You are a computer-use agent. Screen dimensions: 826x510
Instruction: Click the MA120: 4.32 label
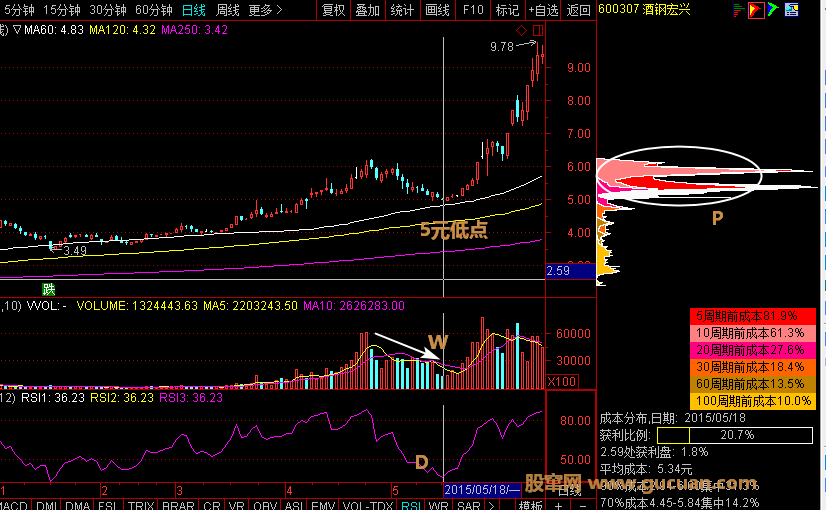pyautogui.click(x=122, y=30)
